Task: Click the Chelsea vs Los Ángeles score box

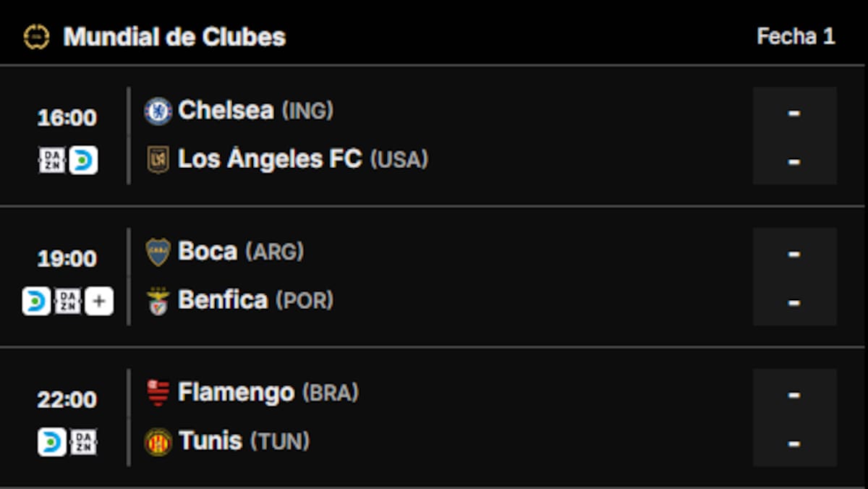Action: 794,136
